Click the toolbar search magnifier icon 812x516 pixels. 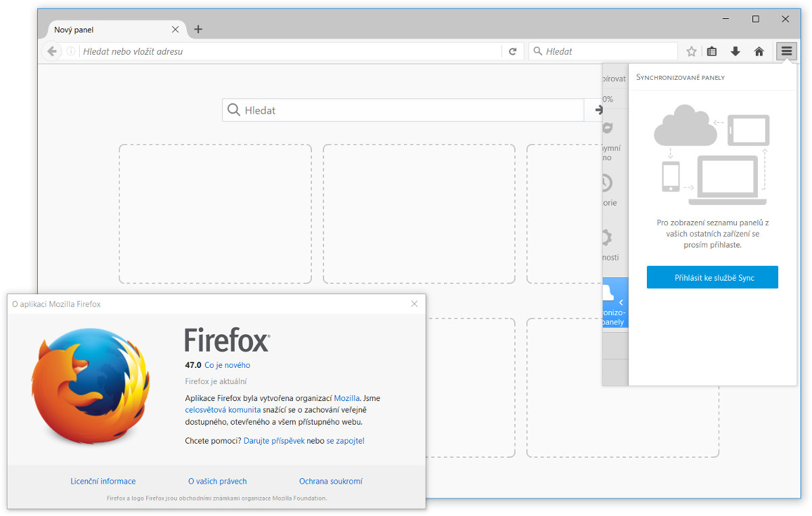(538, 51)
